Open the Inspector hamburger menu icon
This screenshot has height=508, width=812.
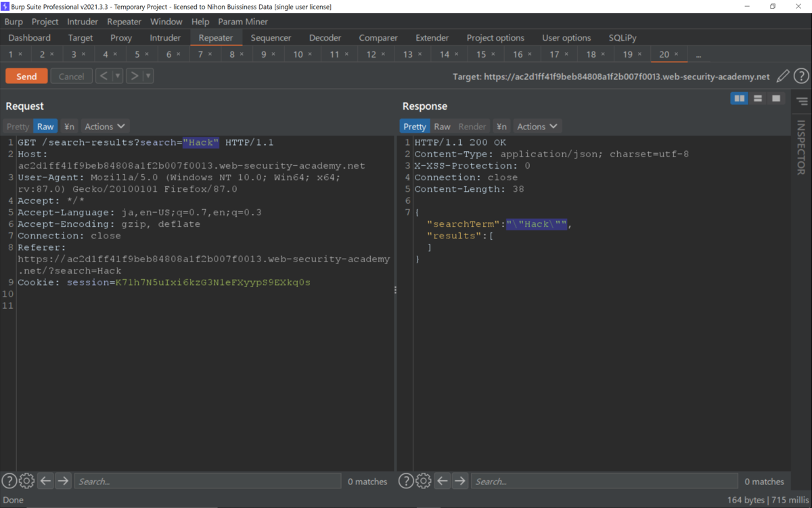pos(802,102)
